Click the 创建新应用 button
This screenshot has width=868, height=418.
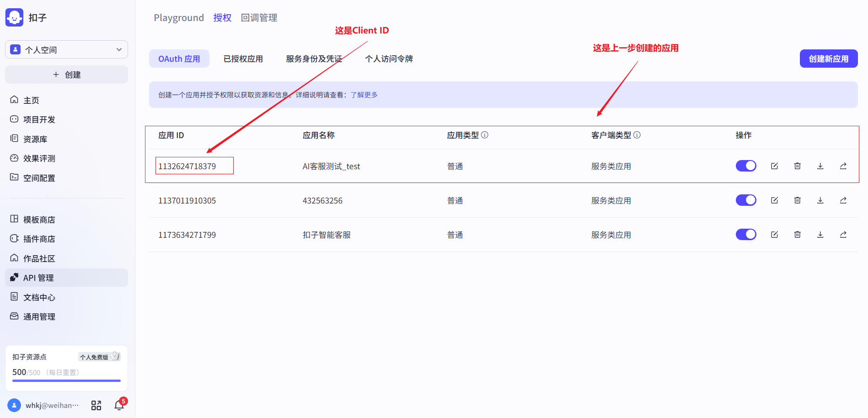(x=828, y=59)
